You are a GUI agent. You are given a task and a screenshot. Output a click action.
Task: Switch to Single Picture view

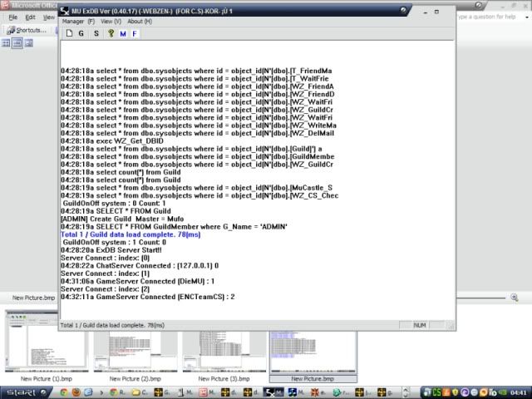tap(27, 42)
